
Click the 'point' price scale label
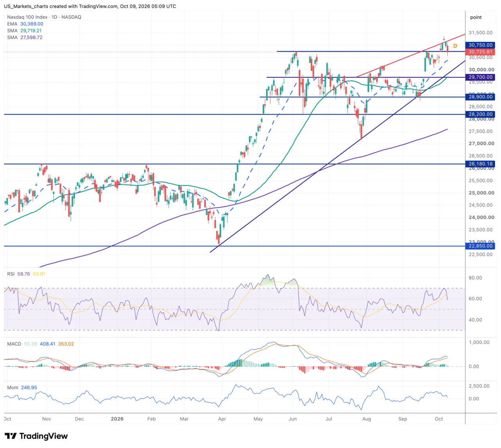pos(476,17)
